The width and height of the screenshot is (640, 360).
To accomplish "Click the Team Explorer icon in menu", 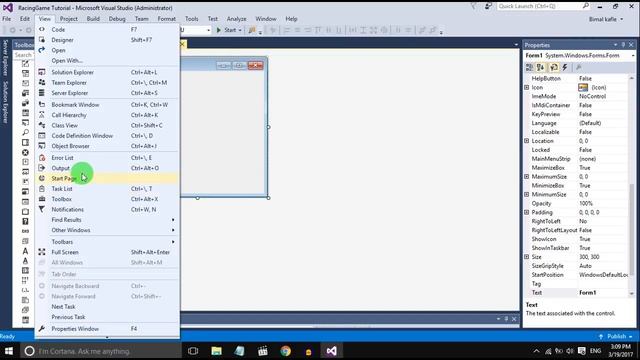I will pyautogui.click(x=42, y=82).
